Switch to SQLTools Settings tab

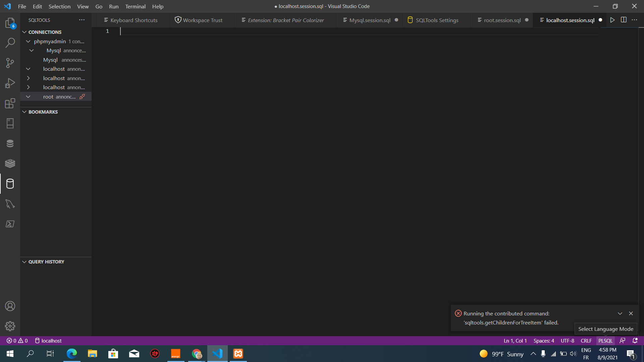coord(437,20)
